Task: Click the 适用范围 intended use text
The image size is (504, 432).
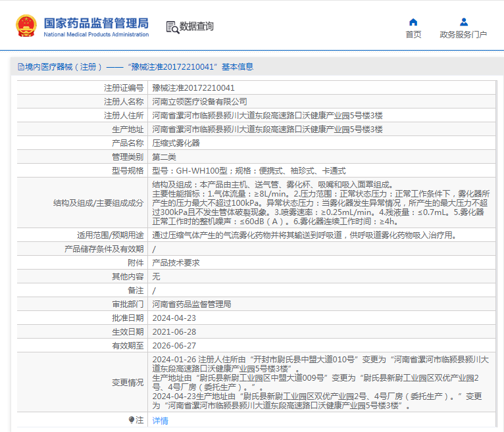Action: coord(305,235)
